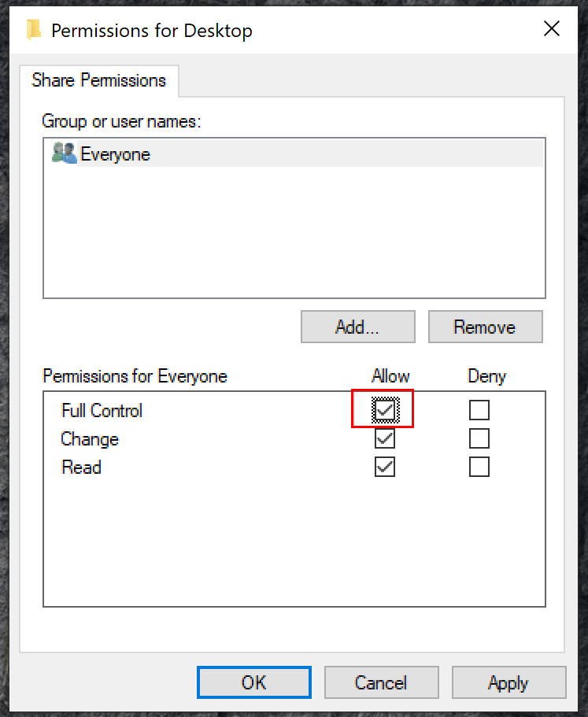Click the Apply button
This screenshot has width=588, height=717.
tap(508, 682)
